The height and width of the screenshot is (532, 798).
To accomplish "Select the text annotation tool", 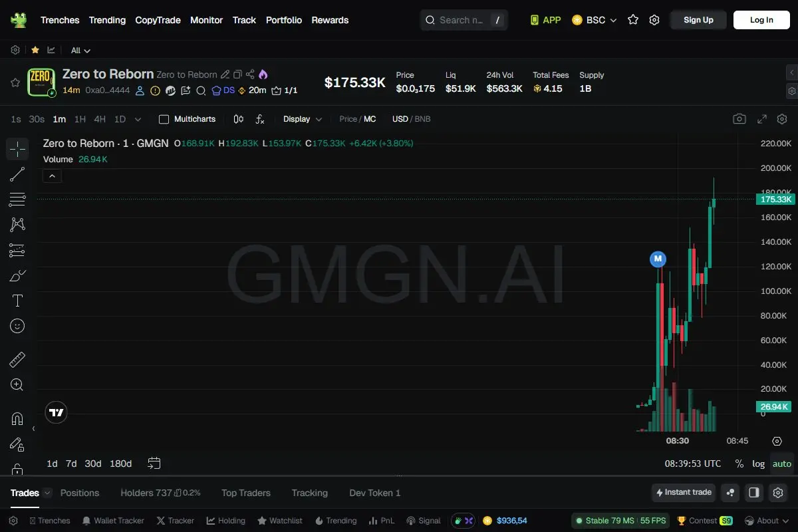I will [x=17, y=301].
